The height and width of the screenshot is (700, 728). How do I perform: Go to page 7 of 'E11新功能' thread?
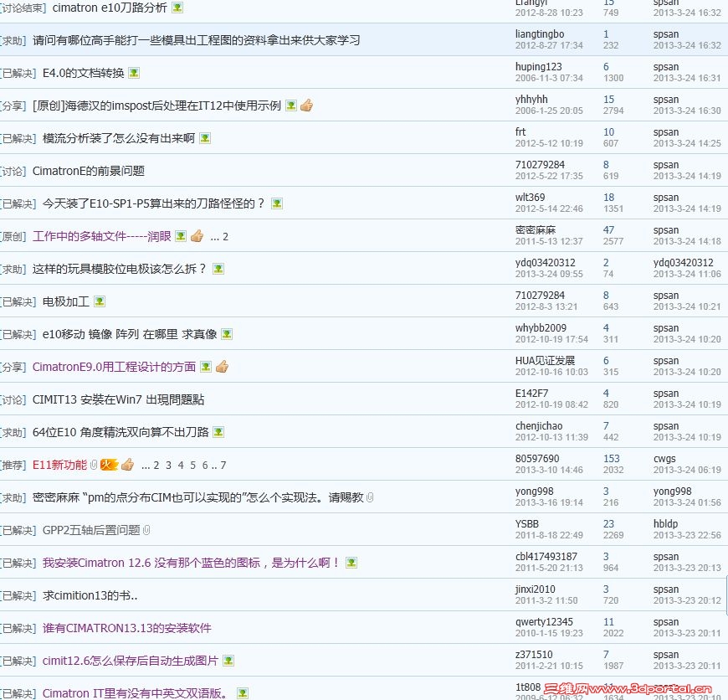[x=223, y=466]
